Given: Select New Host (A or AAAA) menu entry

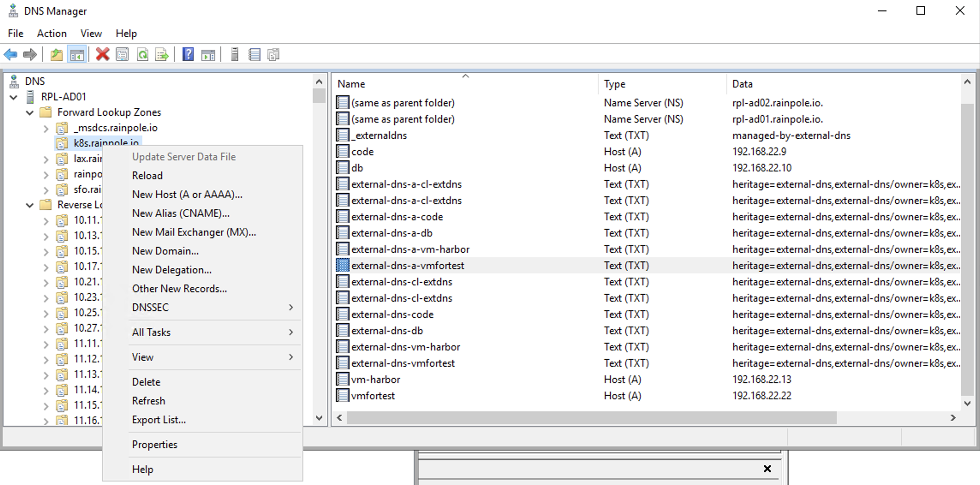Looking at the screenshot, I should pyautogui.click(x=187, y=194).
